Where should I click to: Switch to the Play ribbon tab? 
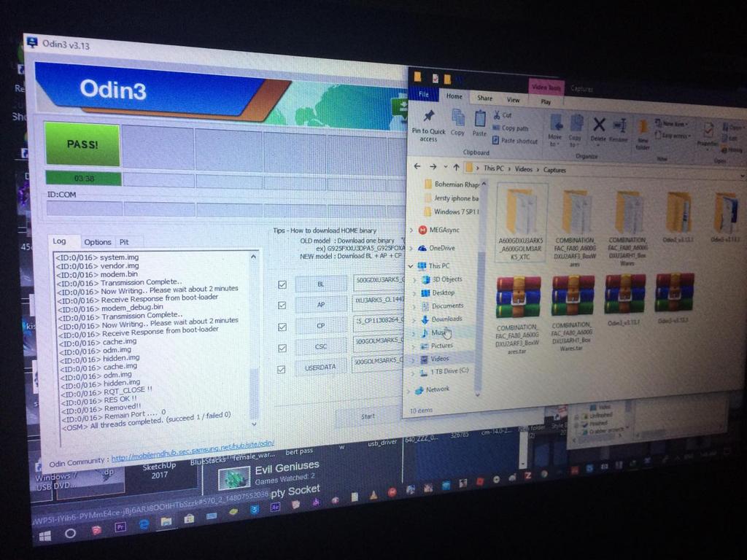546,102
